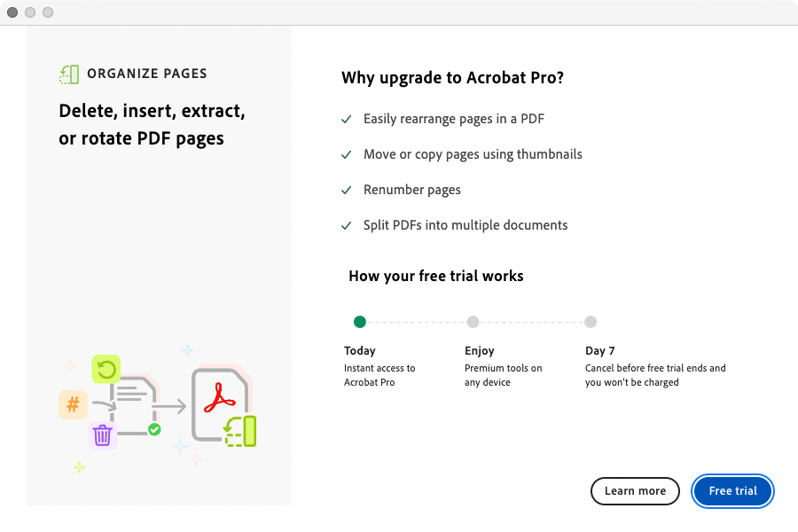This screenshot has height=532, width=798.
Task: Click 'Renumber pages' text
Action: coord(412,190)
